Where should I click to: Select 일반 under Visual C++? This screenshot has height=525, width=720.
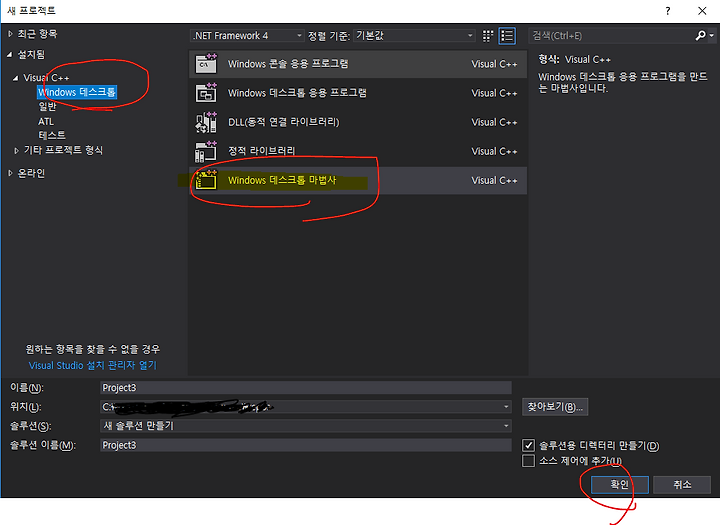point(47,107)
